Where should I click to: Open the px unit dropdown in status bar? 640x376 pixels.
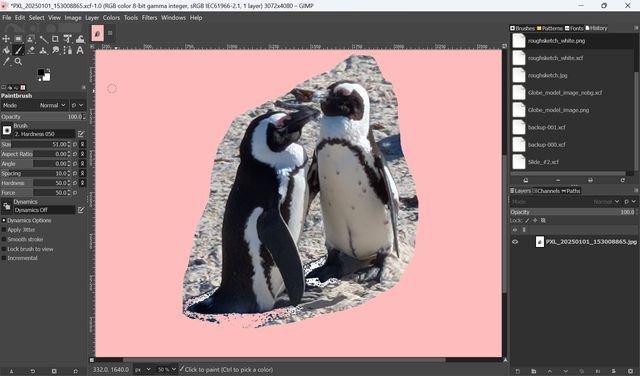coord(143,369)
